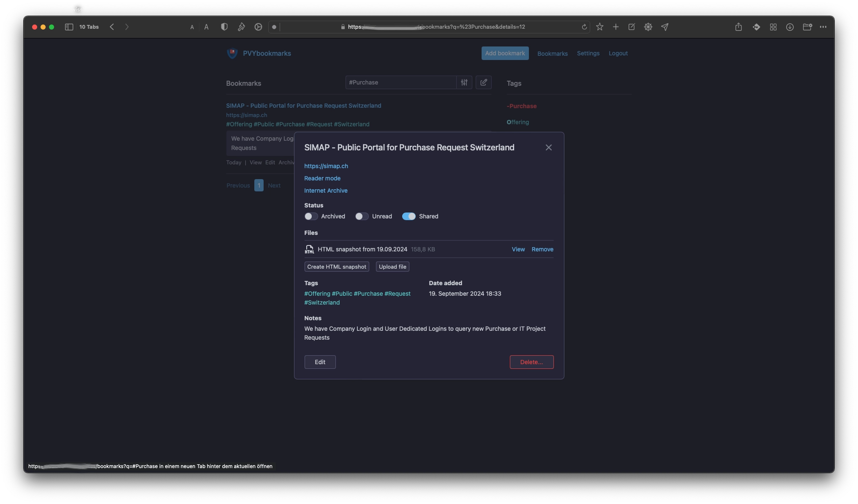Click the Upload file button
This screenshot has height=504, width=858.
[392, 267]
